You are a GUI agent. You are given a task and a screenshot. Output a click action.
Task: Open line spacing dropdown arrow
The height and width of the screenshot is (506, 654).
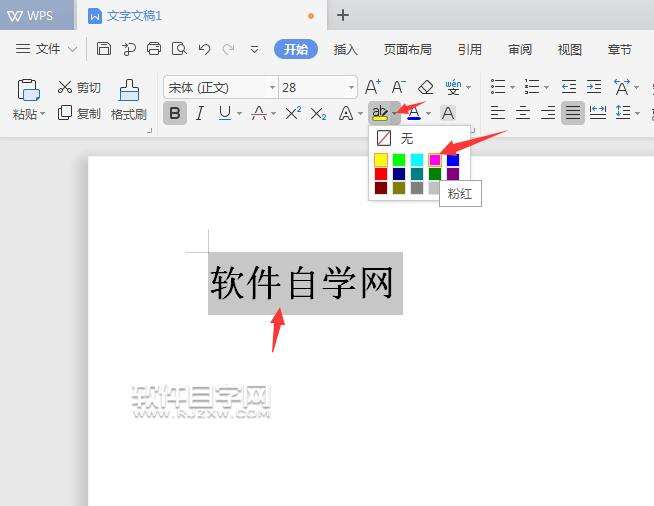(x=637, y=113)
